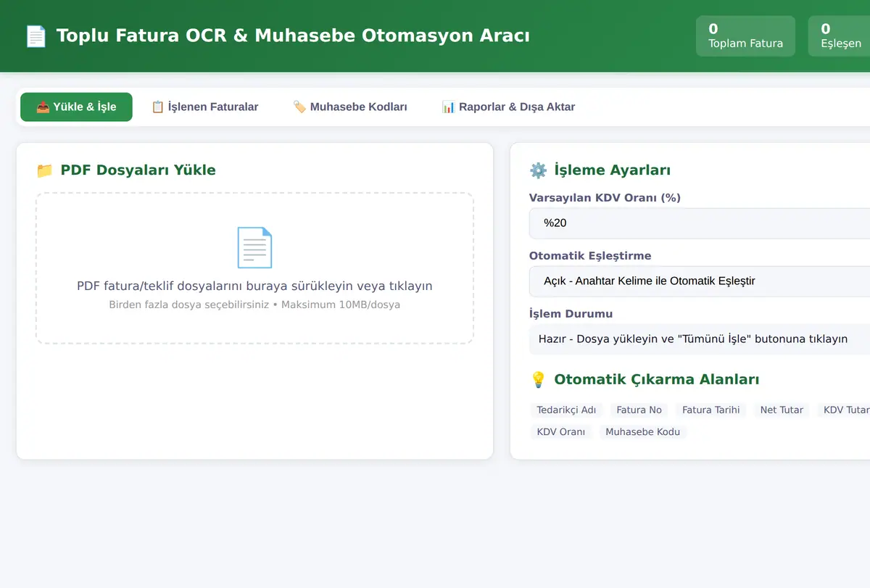The image size is (870, 588).
Task: Click the page icon in the header title
Action: [36, 36]
